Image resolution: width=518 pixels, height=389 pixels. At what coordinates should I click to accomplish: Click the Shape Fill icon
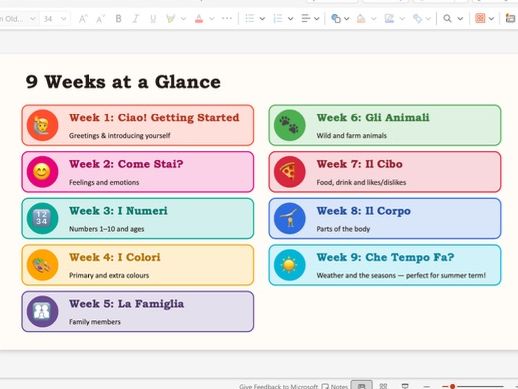[361, 19]
